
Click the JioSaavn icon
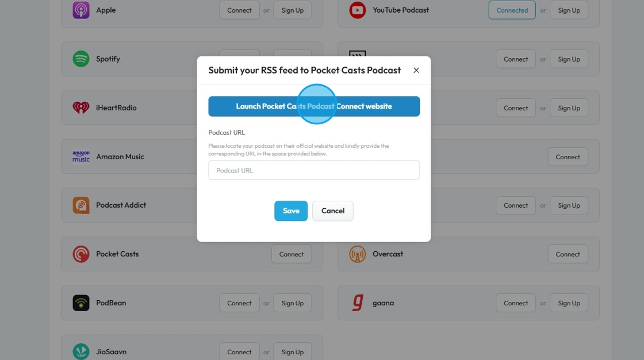(x=81, y=351)
